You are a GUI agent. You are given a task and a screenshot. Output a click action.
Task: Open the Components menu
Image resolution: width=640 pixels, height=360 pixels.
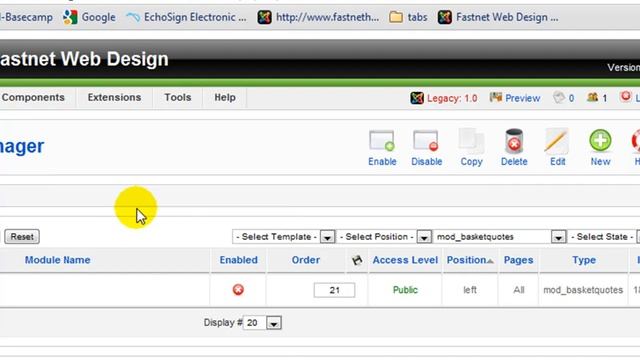click(33, 98)
